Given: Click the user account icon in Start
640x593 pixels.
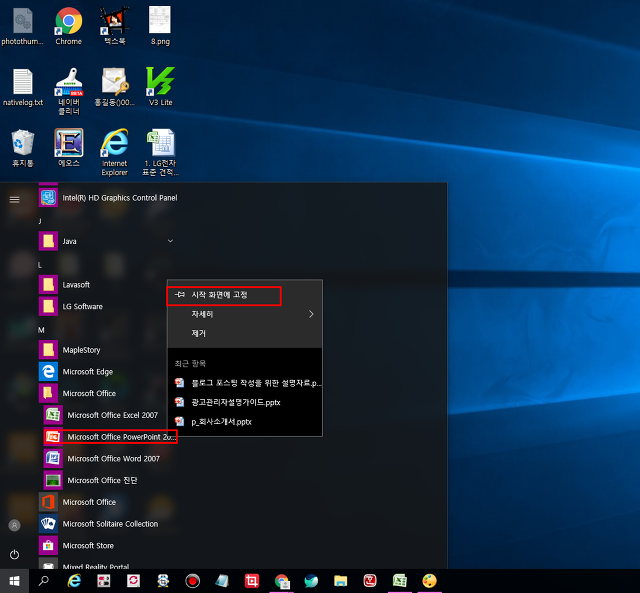Looking at the screenshot, I should (x=14, y=525).
